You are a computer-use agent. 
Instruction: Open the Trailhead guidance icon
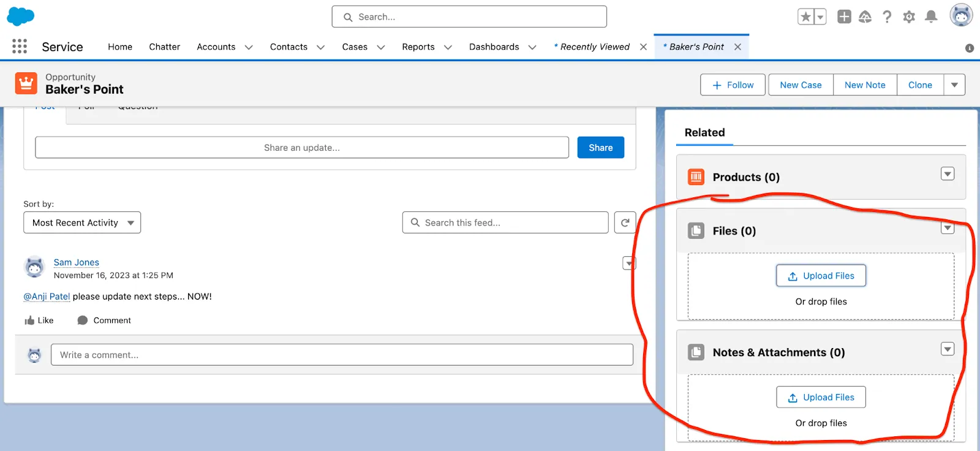865,17
